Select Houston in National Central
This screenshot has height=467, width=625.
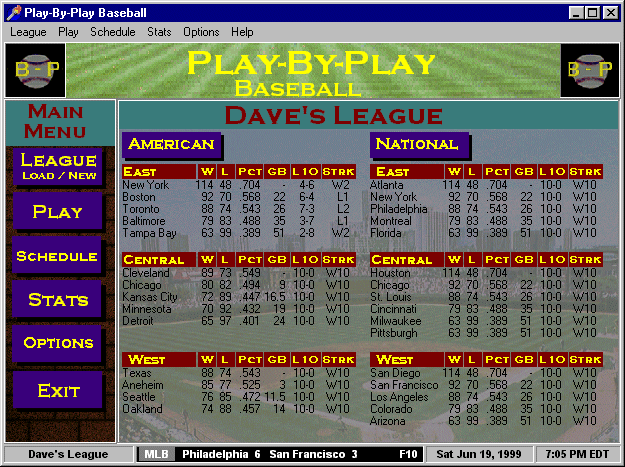tap(390, 273)
